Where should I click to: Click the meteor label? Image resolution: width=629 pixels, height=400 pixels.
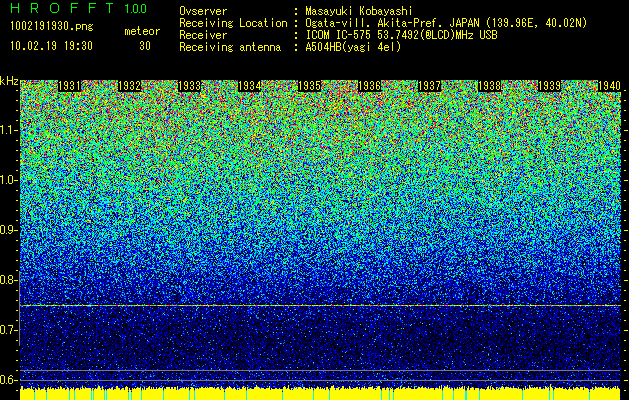pyautogui.click(x=142, y=31)
